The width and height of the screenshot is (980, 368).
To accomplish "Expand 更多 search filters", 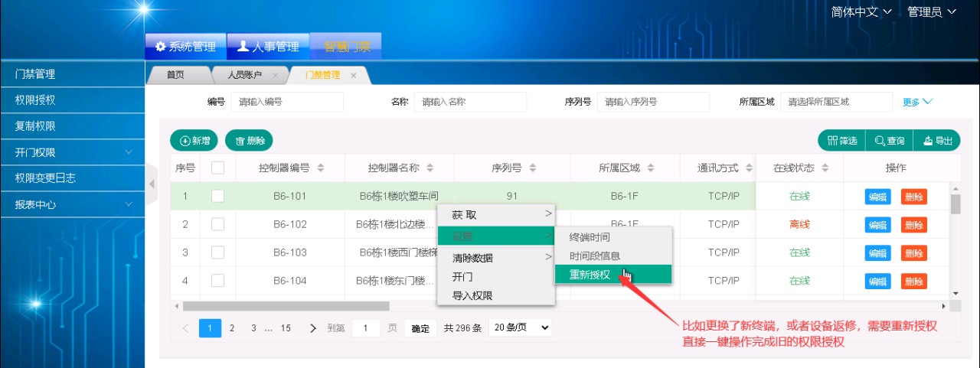I will (x=918, y=102).
